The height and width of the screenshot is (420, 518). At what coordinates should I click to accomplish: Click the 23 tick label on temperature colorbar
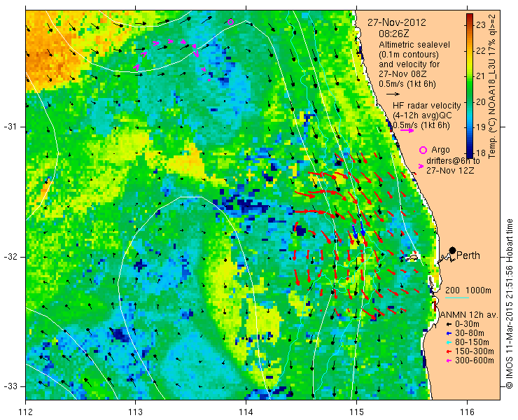[x=481, y=24]
